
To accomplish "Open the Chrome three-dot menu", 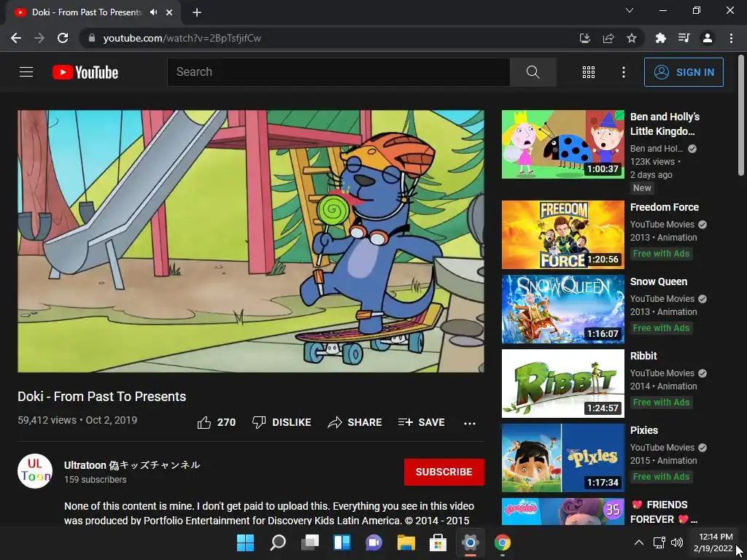I will [x=731, y=38].
